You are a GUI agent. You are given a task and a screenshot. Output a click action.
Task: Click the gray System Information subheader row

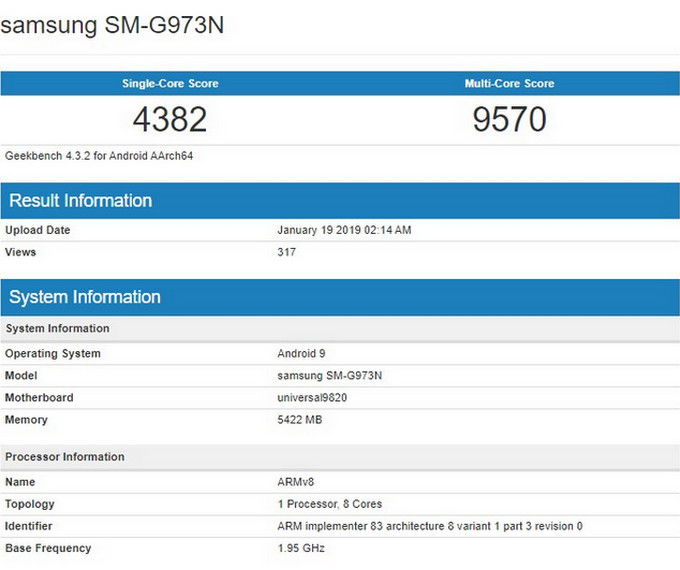(340, 328)
